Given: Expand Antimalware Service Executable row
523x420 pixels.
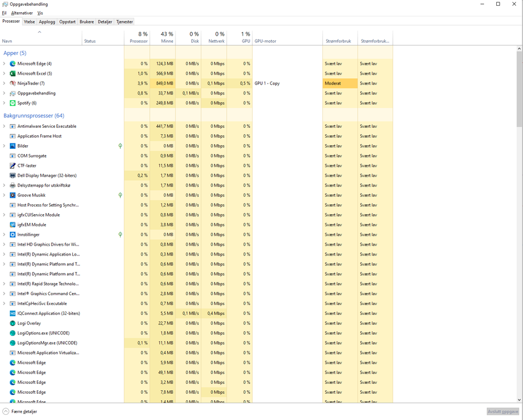Looking at the screenshot, I should coord(4,126).
